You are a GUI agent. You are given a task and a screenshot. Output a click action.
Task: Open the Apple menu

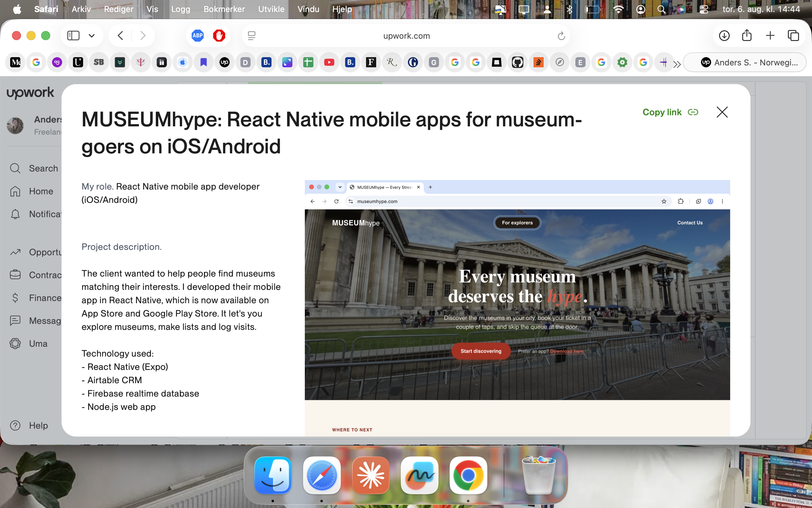tap(17, 9)
